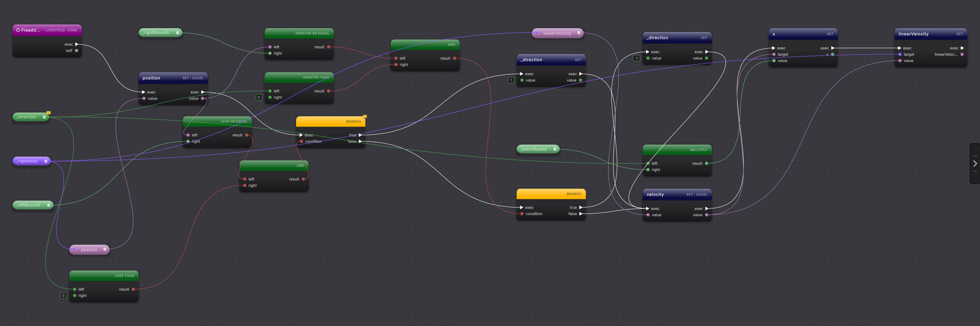Select the linearVelocity getter pill
This screenshot has height=326, width=980.
pyautogui.click(x=557, y=33)
